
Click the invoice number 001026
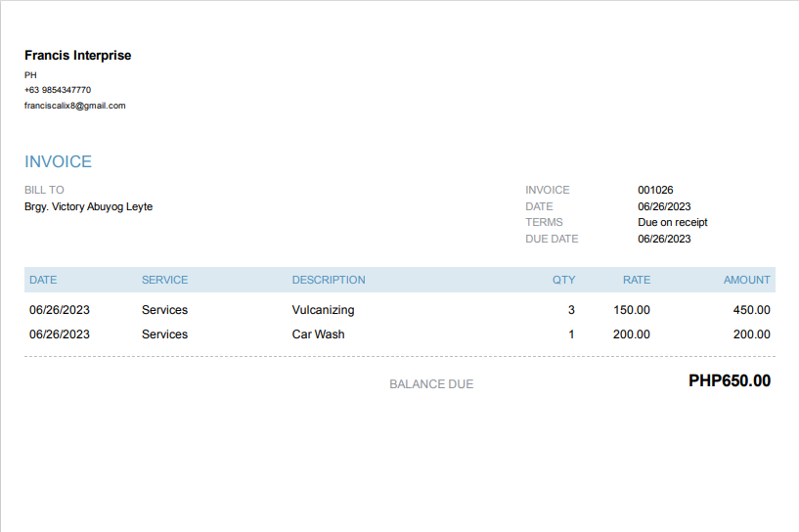655,190
